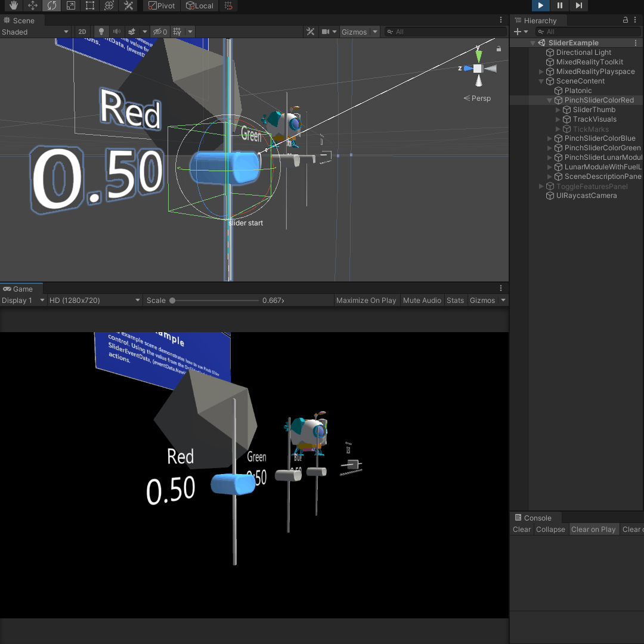Activate the Transform tool icon
The width and height of the screenshot is (644, 644).
(x=109, y=5)
